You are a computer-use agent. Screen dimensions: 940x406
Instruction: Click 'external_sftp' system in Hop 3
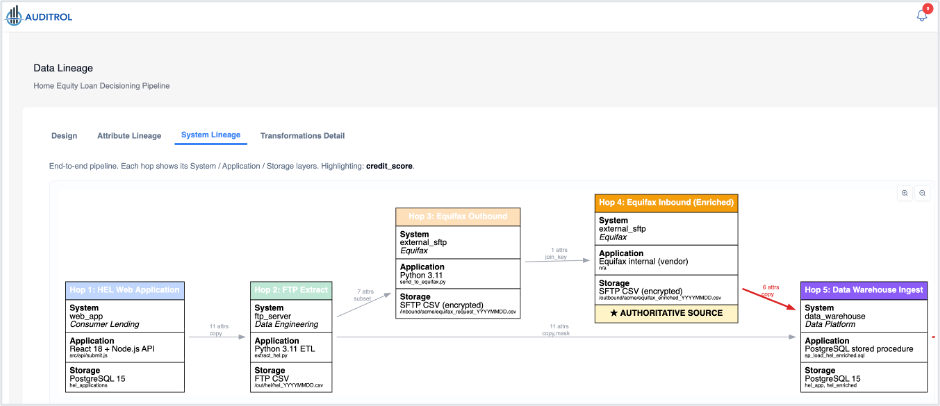coord(424,242)
